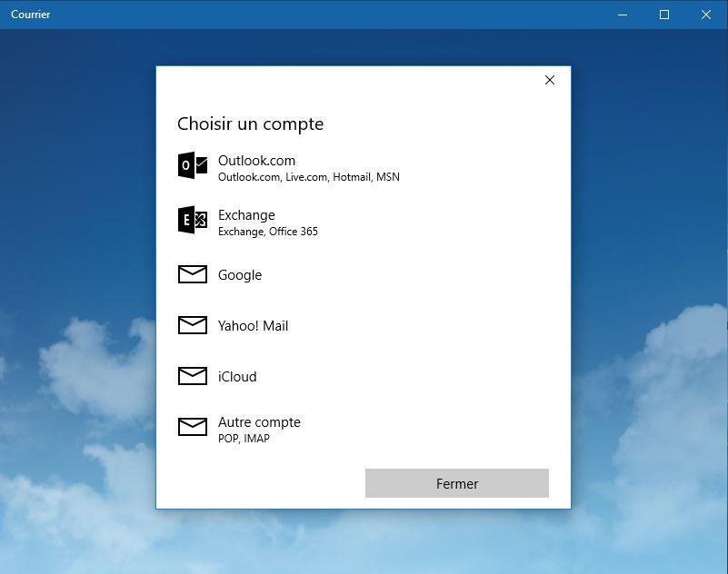Select the Yahoo! Mail option
The height and width of the screenshot is (574, 728).
coord(253,326)
